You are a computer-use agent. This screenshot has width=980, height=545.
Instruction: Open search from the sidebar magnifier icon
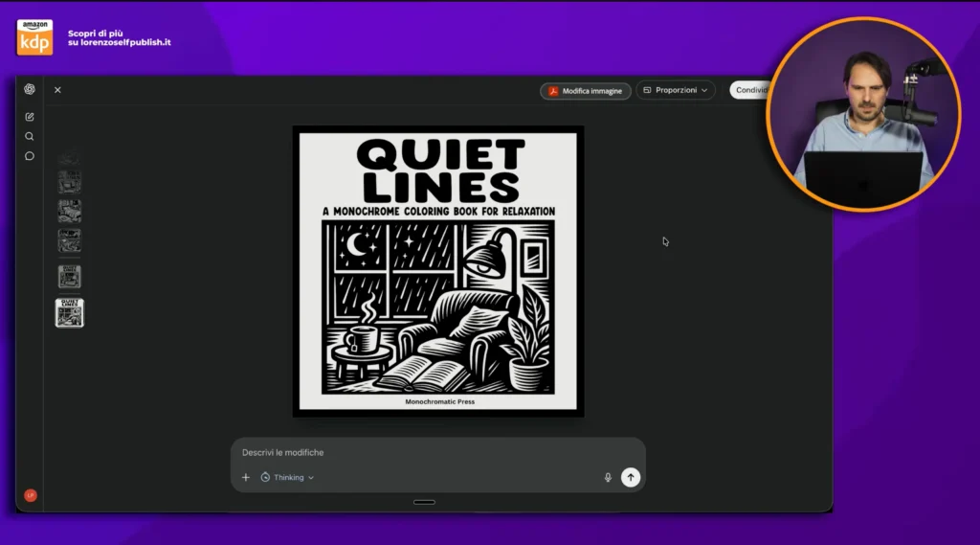[x=30, y=136]
